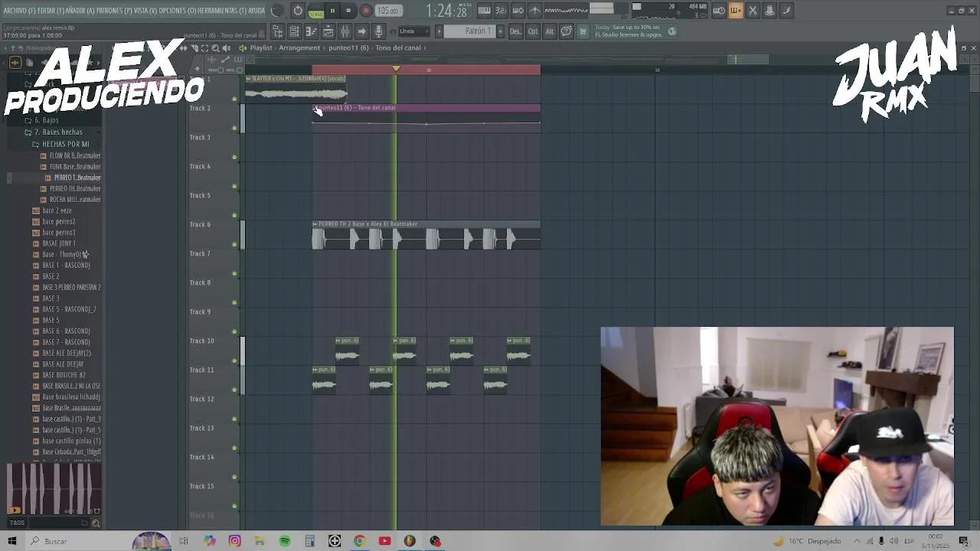Select FLOW BR B..Beatmaker file

(x=74, y=155)
